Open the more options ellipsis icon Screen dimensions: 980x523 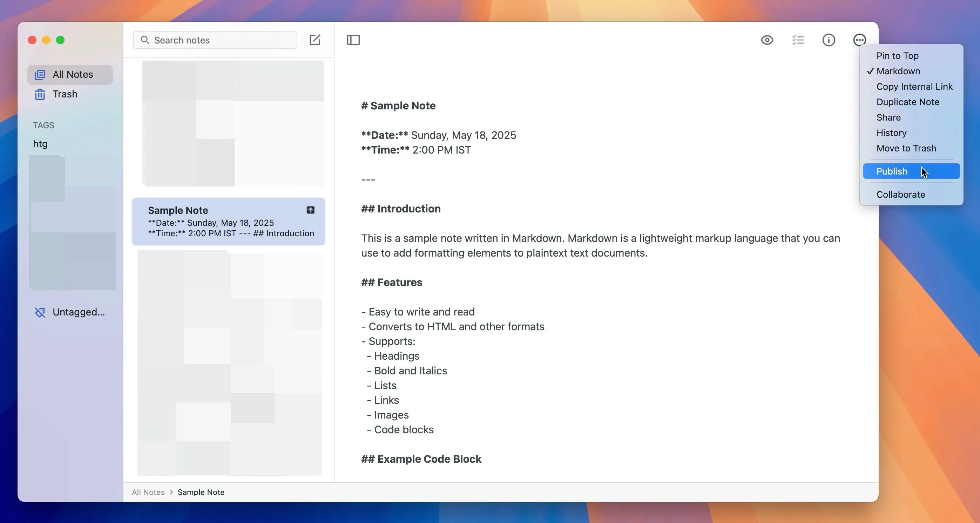pos(859,40)
